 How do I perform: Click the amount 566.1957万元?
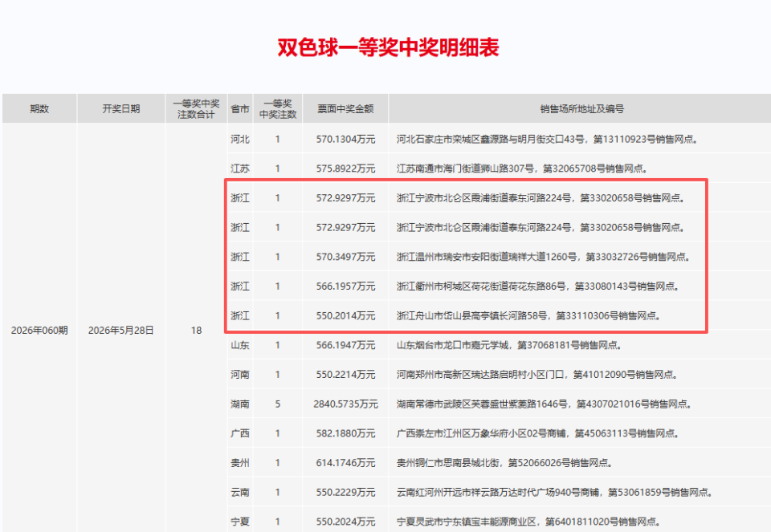pos(345,286)
